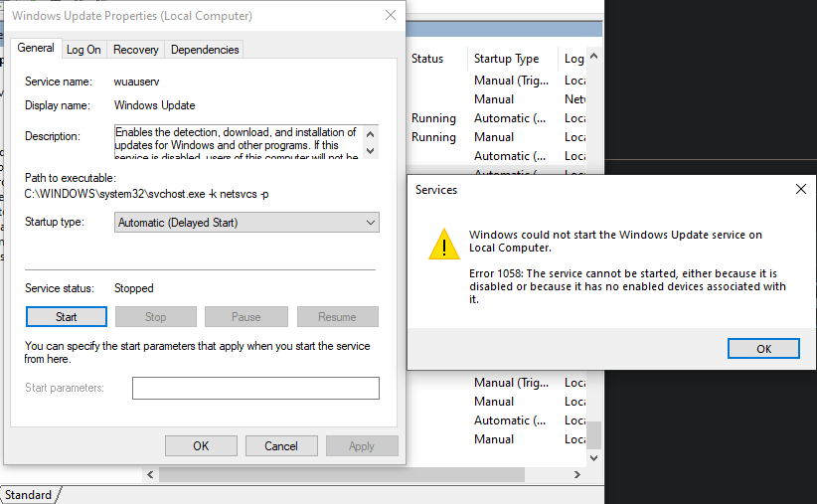The height and width of the screenshot is (504, 817).
Task: Click the disabled Resume button
Action: pyautogui.click(x=337, y=317)
